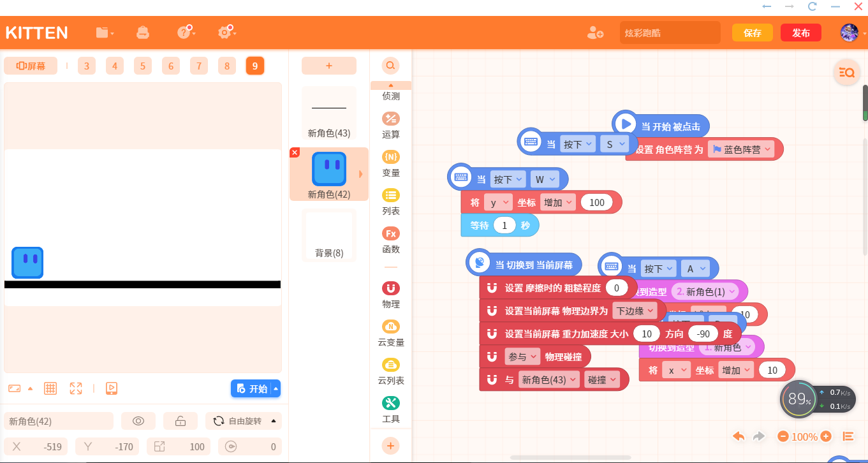Select the 云变量 block category

[x=391, y=333]
